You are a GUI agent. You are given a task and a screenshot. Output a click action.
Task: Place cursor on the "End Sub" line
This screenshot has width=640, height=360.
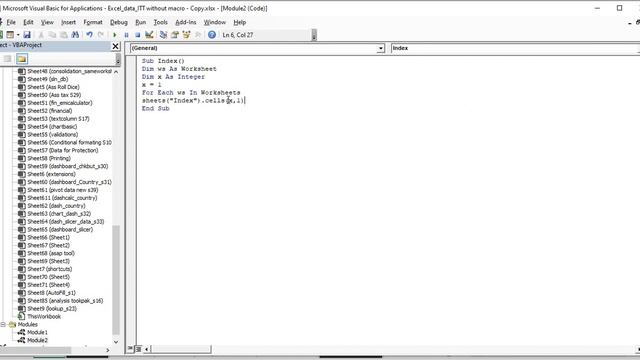pos(156,109)
